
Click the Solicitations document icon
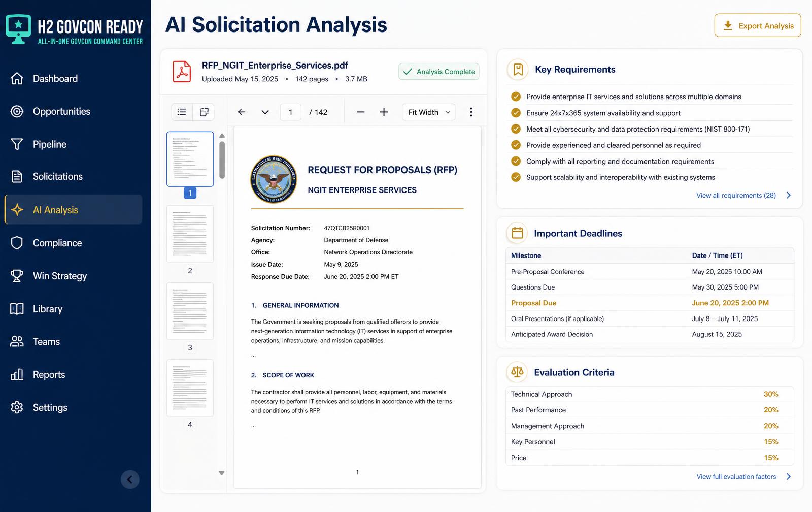(x=17, y=176)
